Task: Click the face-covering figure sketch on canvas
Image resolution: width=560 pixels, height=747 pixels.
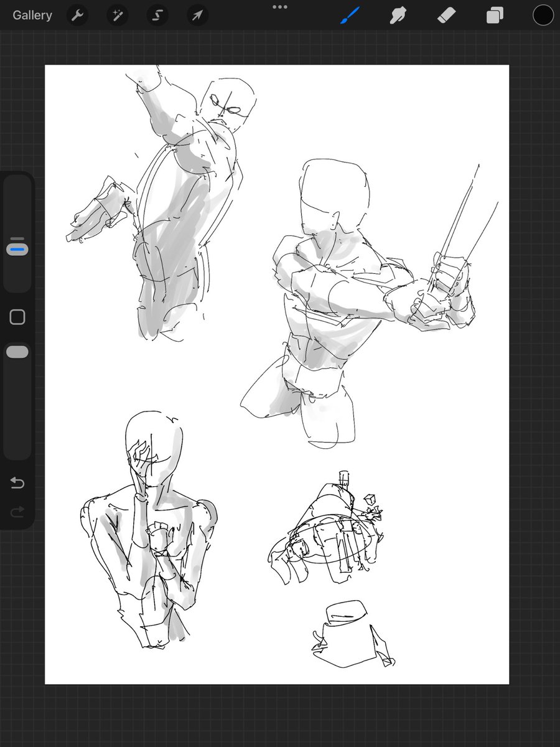Action: (x=149, y=529)
